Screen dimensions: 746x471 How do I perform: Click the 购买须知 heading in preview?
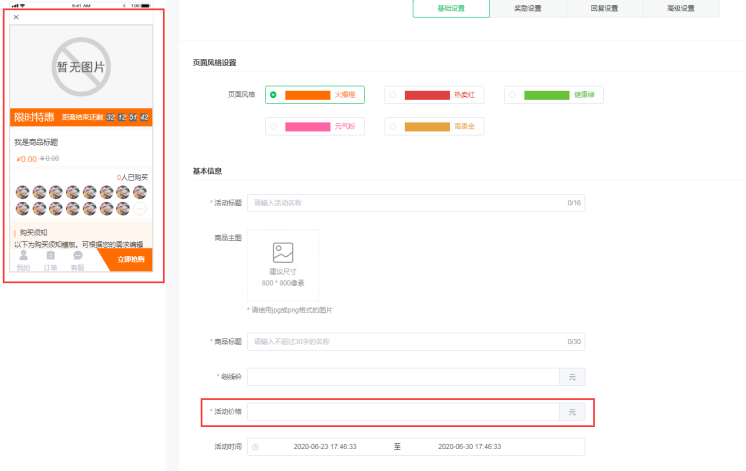pyautogui.click(x=33, y=233)
